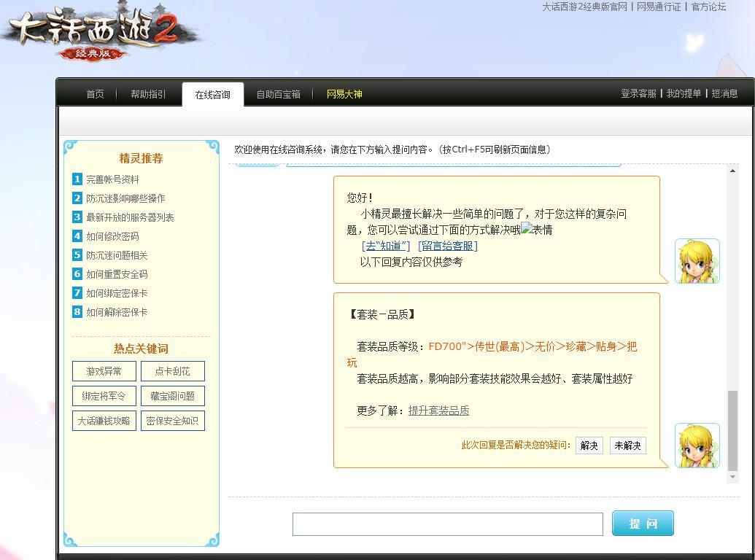This screenshot has width=755, height=560.
Task: Click the number 6 badge beside 如何重置安全码
Action: [x=77, y=273]
